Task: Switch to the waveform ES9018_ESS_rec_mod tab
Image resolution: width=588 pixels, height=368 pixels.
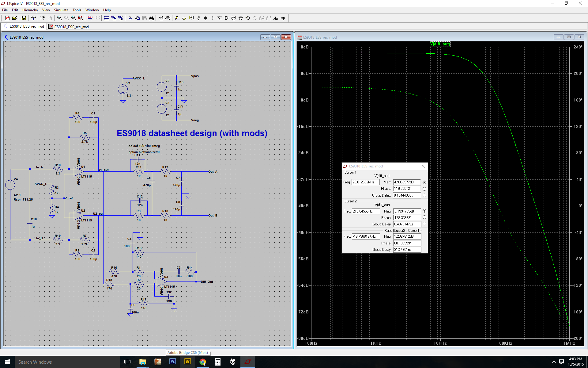Action: pos(69,27)
